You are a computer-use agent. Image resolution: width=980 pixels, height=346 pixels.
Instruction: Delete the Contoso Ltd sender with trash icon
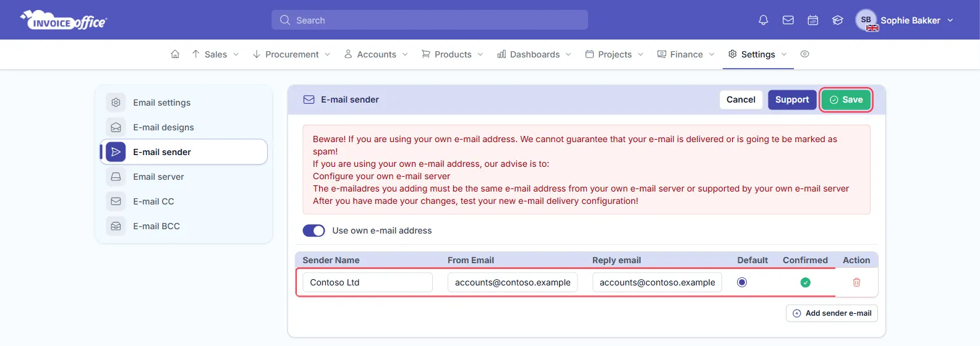coord(856,282)
